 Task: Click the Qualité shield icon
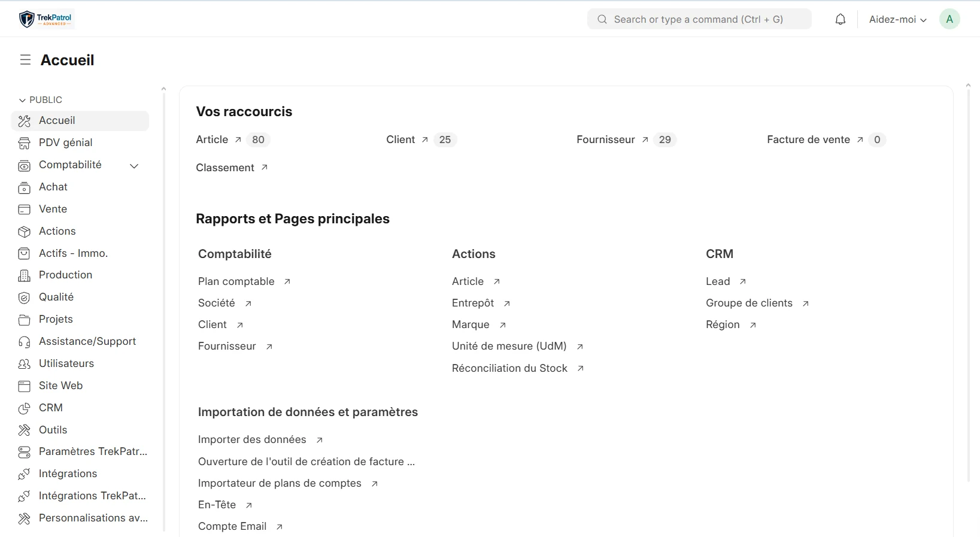tap(24, 298)
